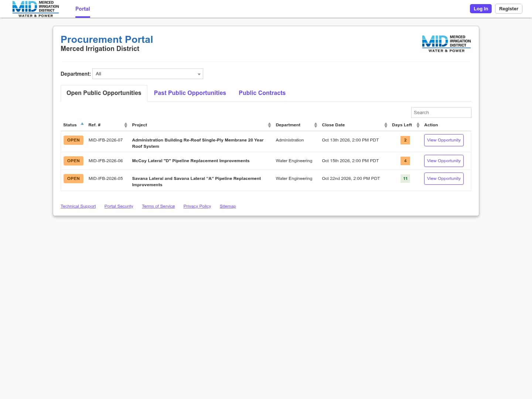Open the Department dropdown showing All
The image size is (532, 399).
tap(148, 74)
